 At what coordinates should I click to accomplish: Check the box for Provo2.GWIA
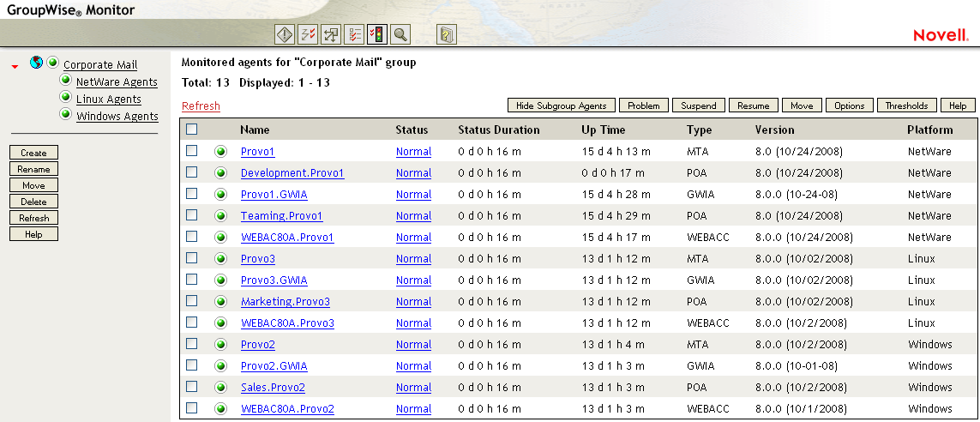coord(192,365)
